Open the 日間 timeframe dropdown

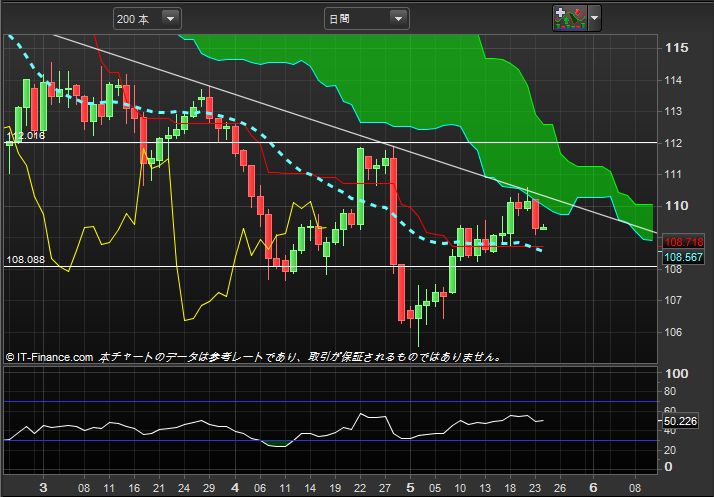[x=367, y=19]
